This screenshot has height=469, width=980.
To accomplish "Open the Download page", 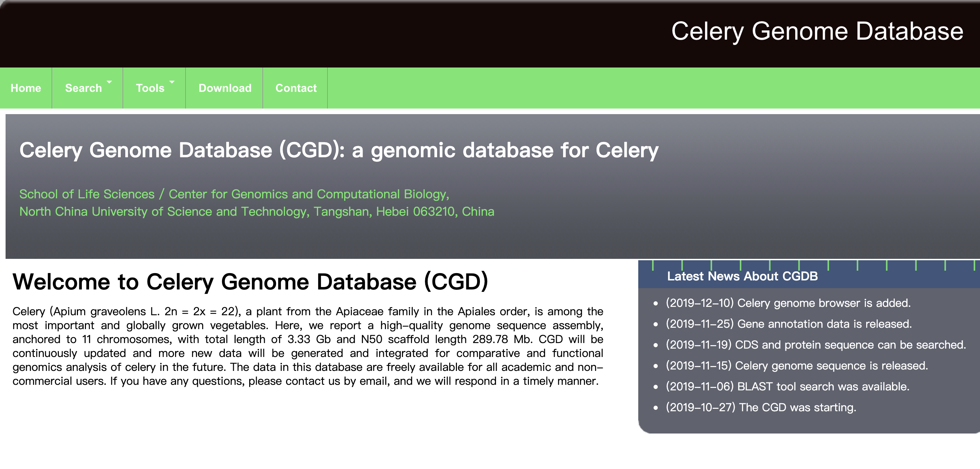I will (225, 88).
